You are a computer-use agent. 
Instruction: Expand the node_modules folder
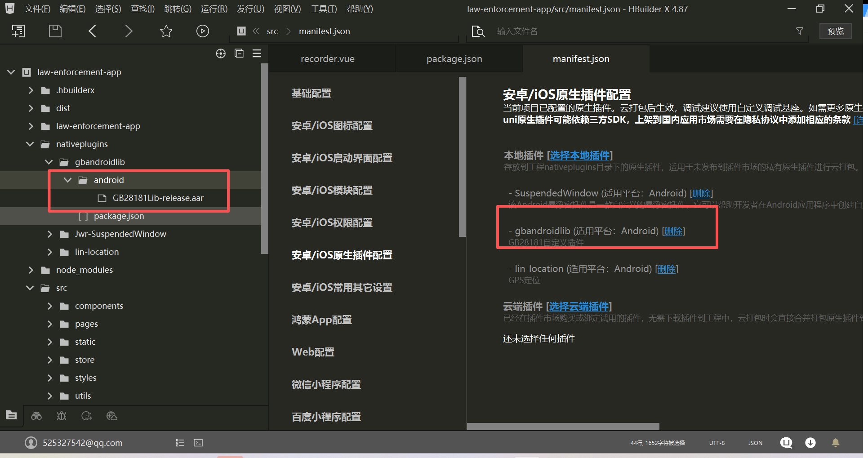click(31, 270)
